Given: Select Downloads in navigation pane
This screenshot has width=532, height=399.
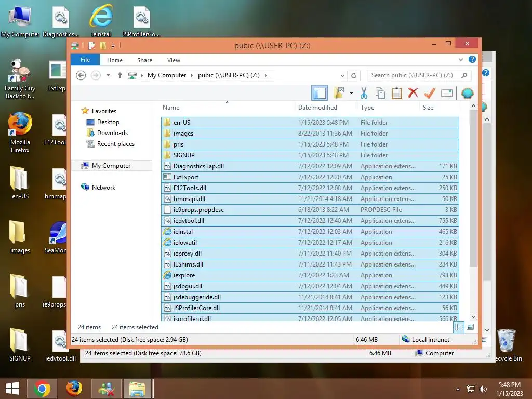Looking at the screenshot, I should point(112,132).
